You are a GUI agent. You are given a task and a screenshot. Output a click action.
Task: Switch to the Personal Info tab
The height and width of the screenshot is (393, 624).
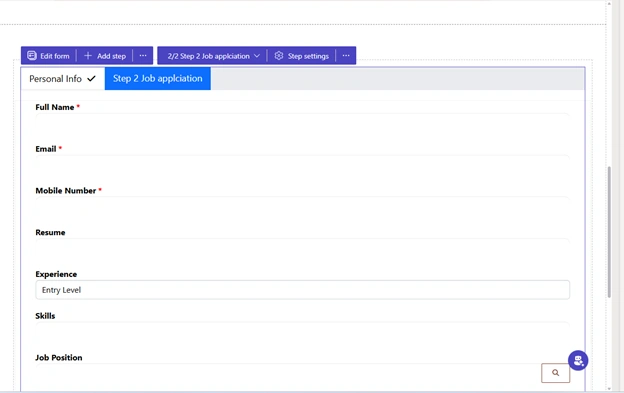point(63,79)
